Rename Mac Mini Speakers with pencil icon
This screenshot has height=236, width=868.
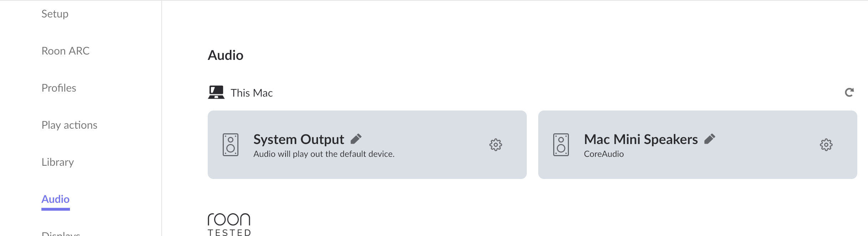tap(710, 139)
